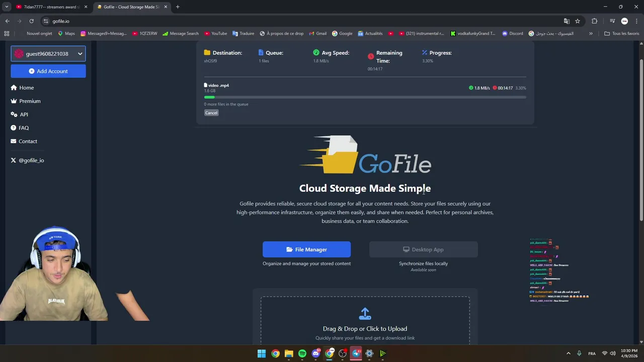
Task: Click the Avg Speed green icon
Action: tap(316, 53)
